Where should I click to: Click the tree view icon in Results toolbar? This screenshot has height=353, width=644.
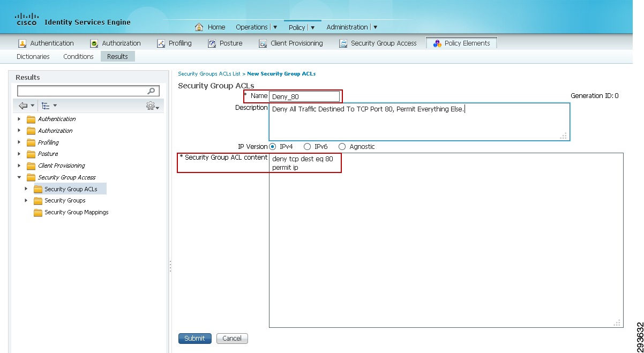click(x=46, y=106)
